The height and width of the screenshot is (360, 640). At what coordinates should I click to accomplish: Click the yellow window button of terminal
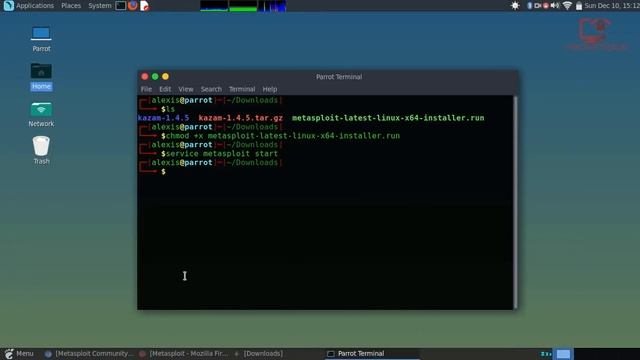(x=165, y=76)
